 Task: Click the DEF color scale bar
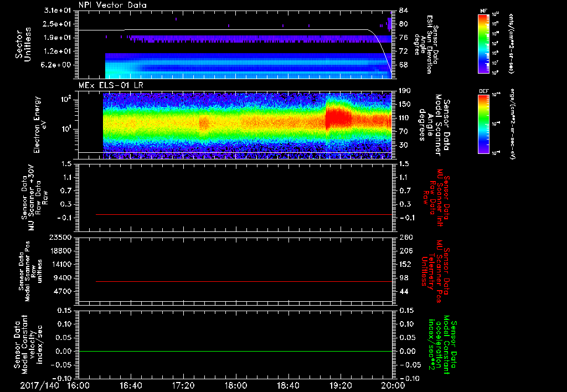coord(484,125)
